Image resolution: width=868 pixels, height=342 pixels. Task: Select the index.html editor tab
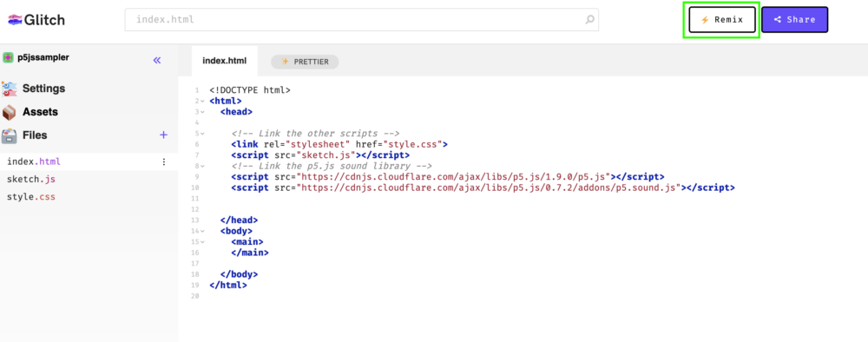[x=224, y=61]
